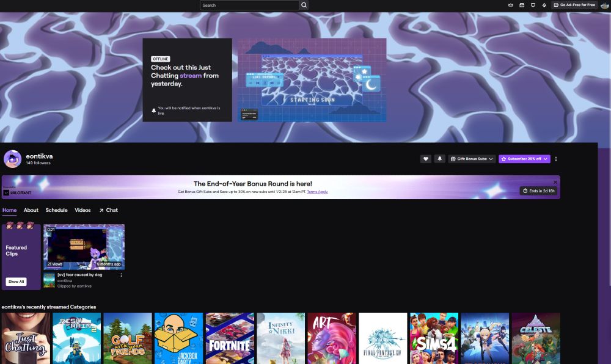Click the Get Bits diamond icon
This screenshot has height=364, width=611.
pyautogui.click(x=544, y=5)
